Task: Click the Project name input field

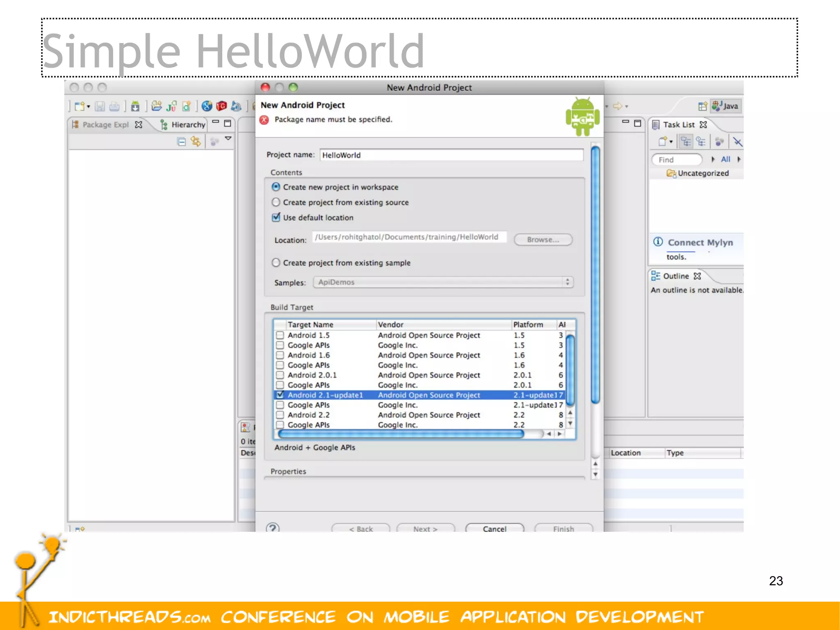Action: pos(451,155)
